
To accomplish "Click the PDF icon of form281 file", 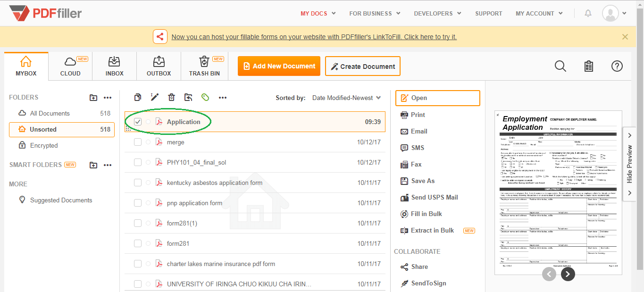I will point(159,243).
